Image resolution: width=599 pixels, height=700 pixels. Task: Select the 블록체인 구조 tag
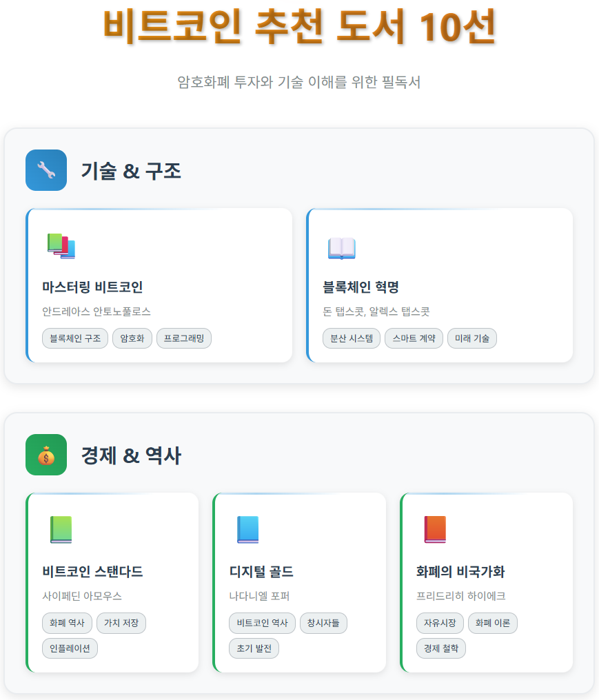74,338
